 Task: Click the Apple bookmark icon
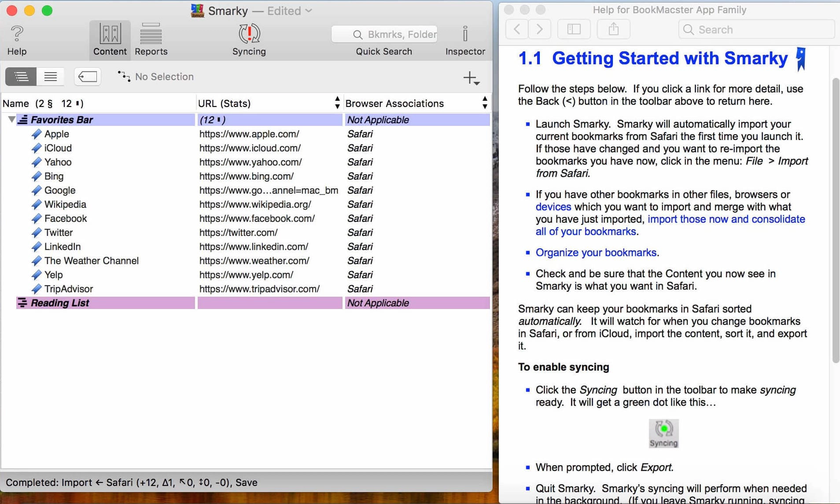tap(37, 134)
